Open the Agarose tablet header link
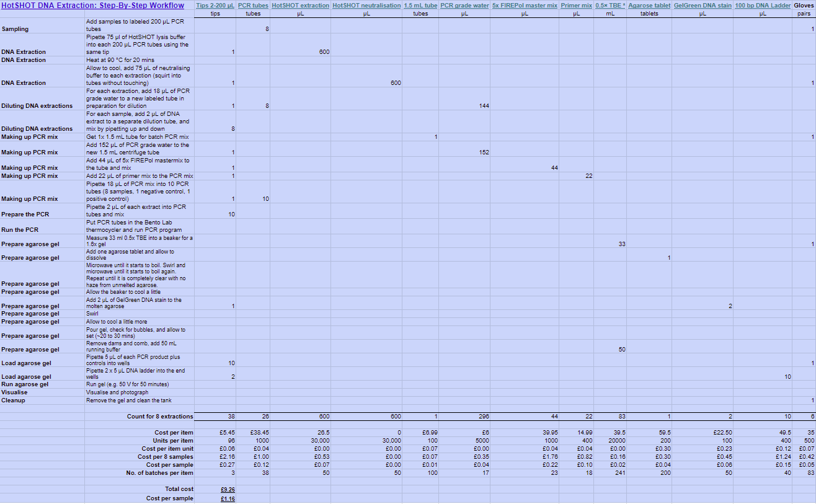This screenshot has height=504, width=816. (x=649, y=6)
